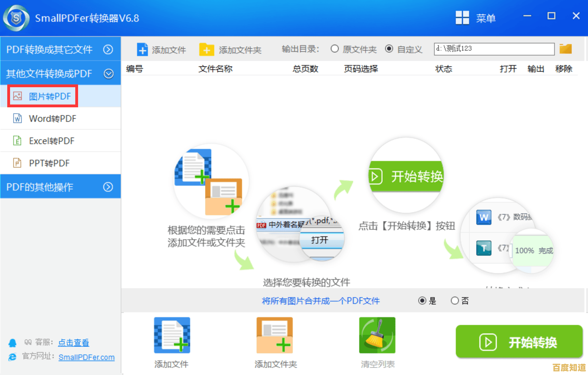Select the 原文件夹 output option
Image resolution: width=588 pixels, height=375 pixels.
point(334,48)
